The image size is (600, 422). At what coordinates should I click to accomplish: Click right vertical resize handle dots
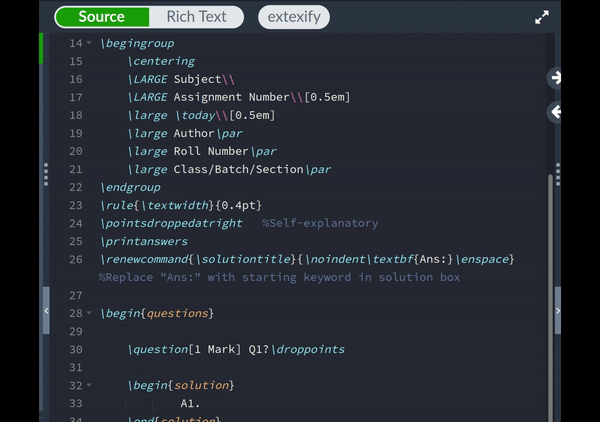[x=558, y=174]
